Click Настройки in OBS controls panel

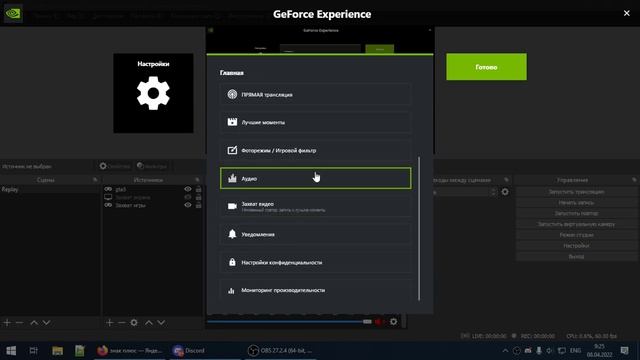click(576, 246)
